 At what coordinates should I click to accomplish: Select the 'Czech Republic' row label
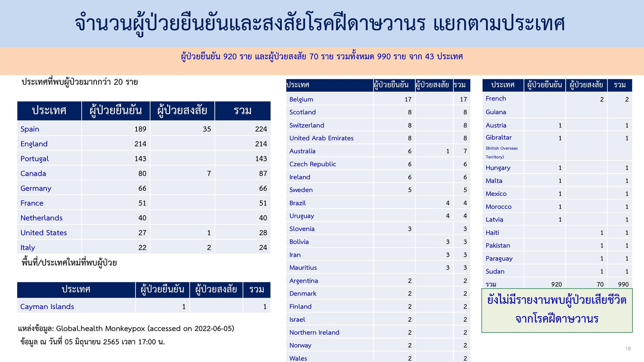313,164
